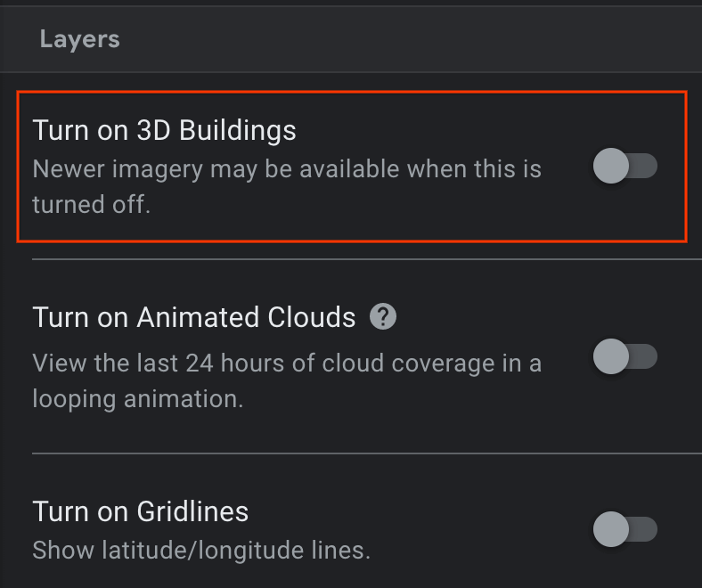Select the "Turn on Gridlines" label
This screenshot has width=702, height=588.
pyautogui.click(x=140, y=511)
